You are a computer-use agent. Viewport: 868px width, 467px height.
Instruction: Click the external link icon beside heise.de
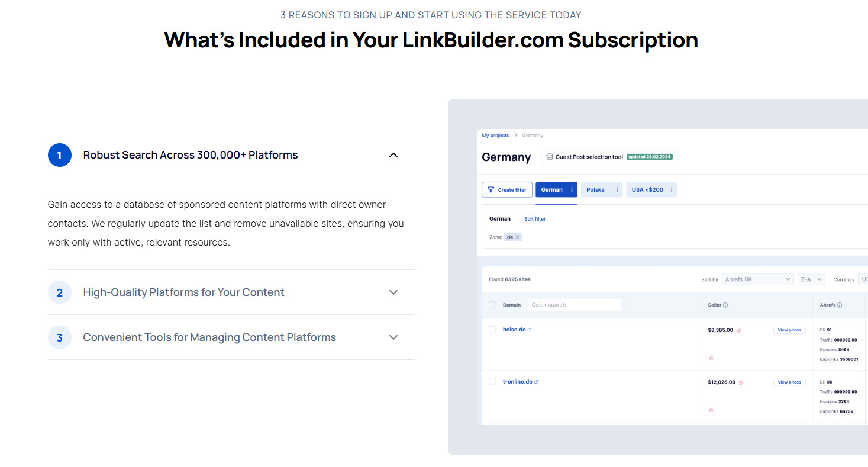pyautogui.click(x=530, y=330)
